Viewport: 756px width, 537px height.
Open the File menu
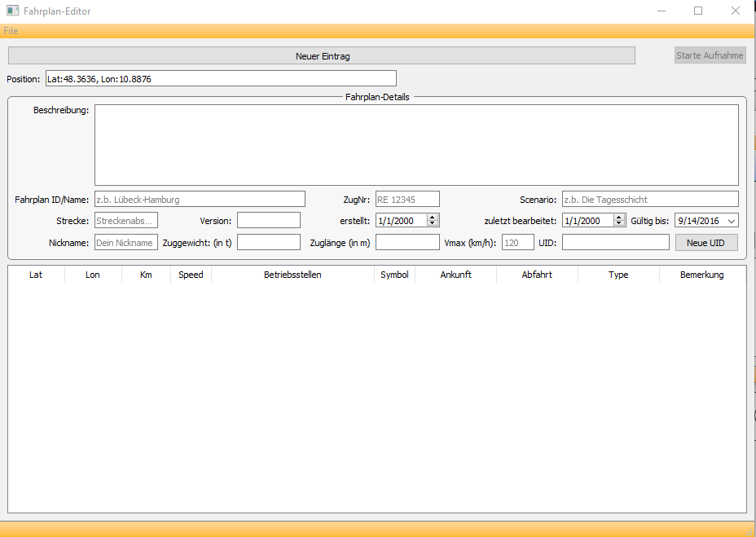tap(11, 31)
